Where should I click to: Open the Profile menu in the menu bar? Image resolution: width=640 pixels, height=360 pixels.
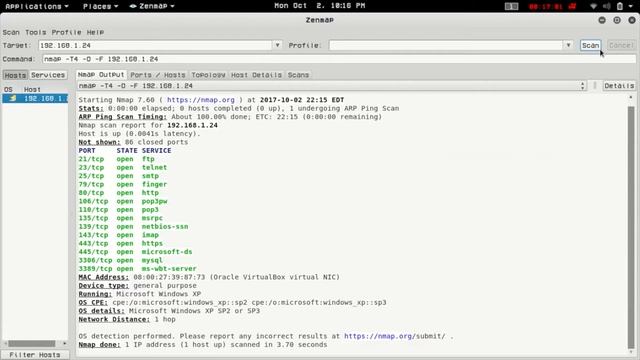pyautogui.click(x=67, y=32)
